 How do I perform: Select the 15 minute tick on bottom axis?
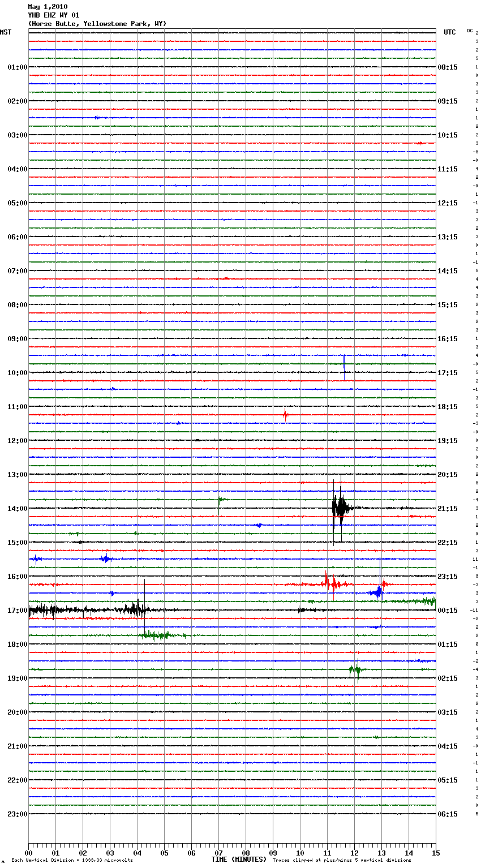tap(436, 853)
